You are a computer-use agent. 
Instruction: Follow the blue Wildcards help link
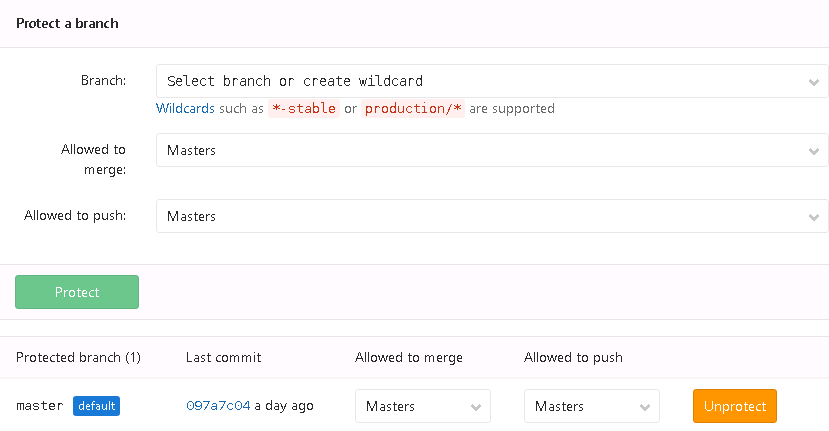pyautogui.click(x=185, y=108)
